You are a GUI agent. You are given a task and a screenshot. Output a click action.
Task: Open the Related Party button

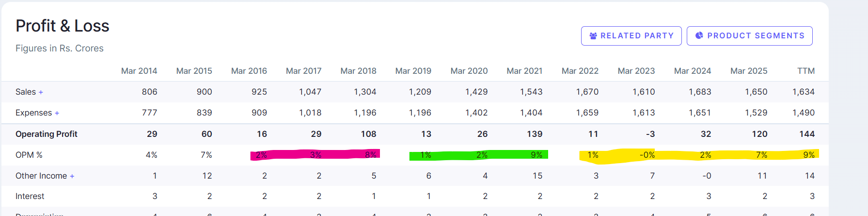(631, 36)
